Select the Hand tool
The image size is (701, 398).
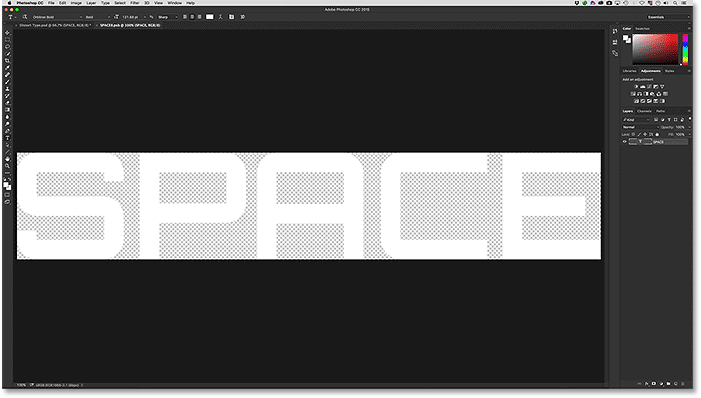pyautogui.click(x=7, y=159)
